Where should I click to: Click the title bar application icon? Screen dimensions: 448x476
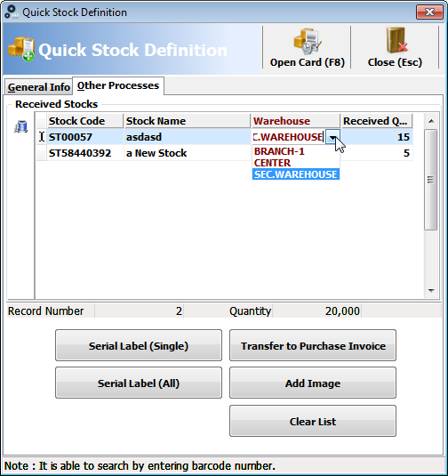click(12, 12)
